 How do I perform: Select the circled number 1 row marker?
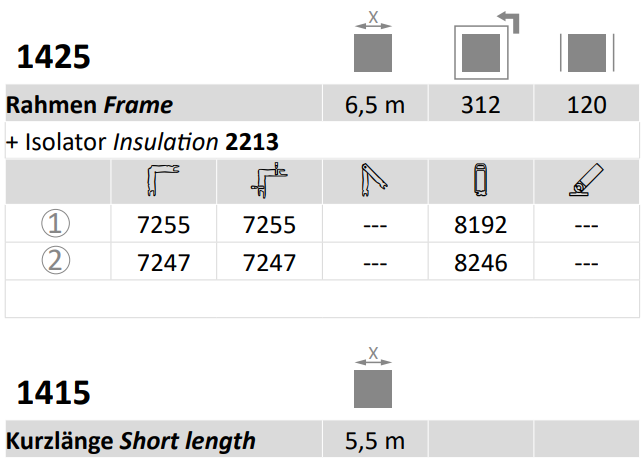(56, 223)
